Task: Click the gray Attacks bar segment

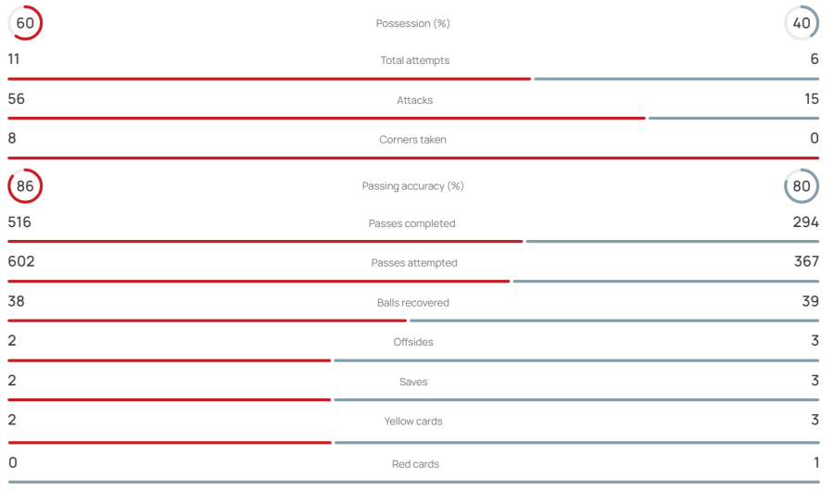Action: [734, 118]
